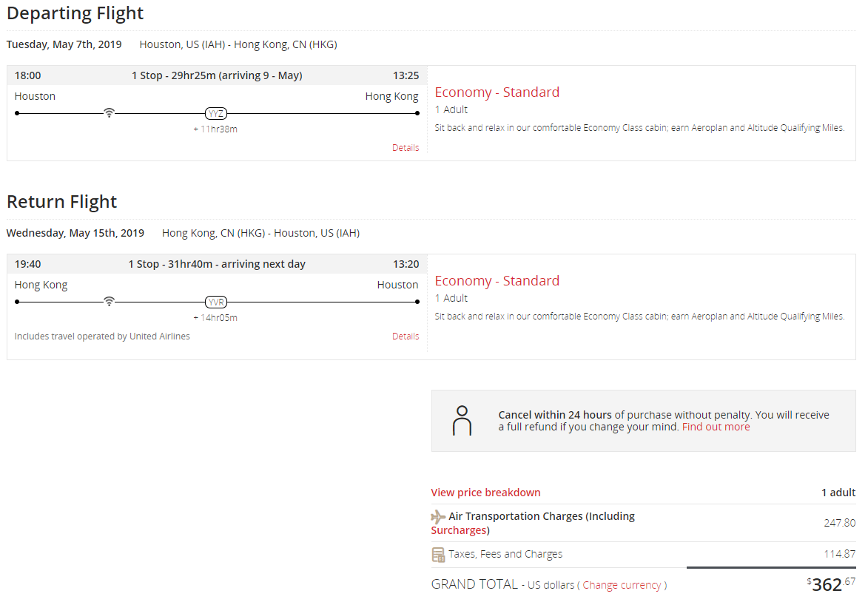Click the +14hr05m layover duration
The image size is (868, 602).
[x=215, y=318]
